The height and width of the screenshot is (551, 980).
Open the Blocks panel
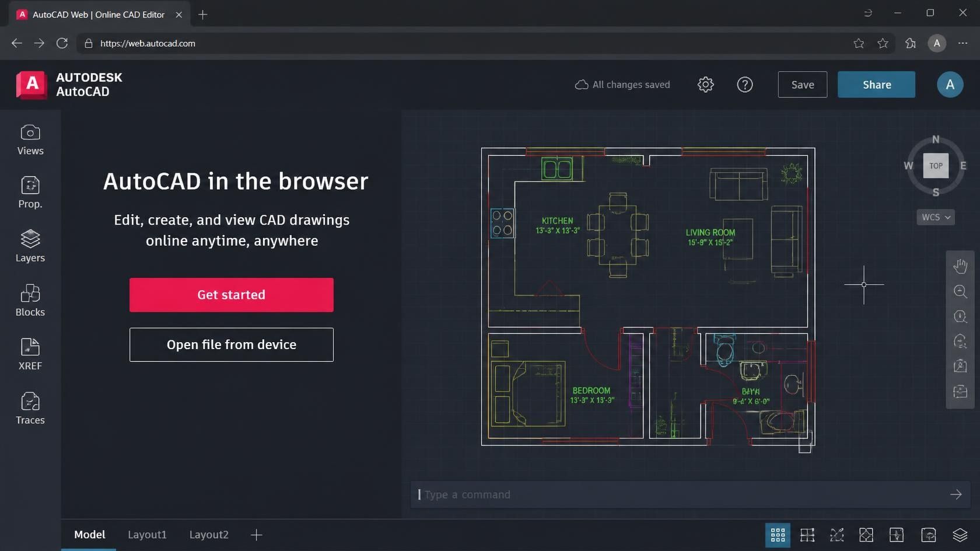[x=30, y=301]
